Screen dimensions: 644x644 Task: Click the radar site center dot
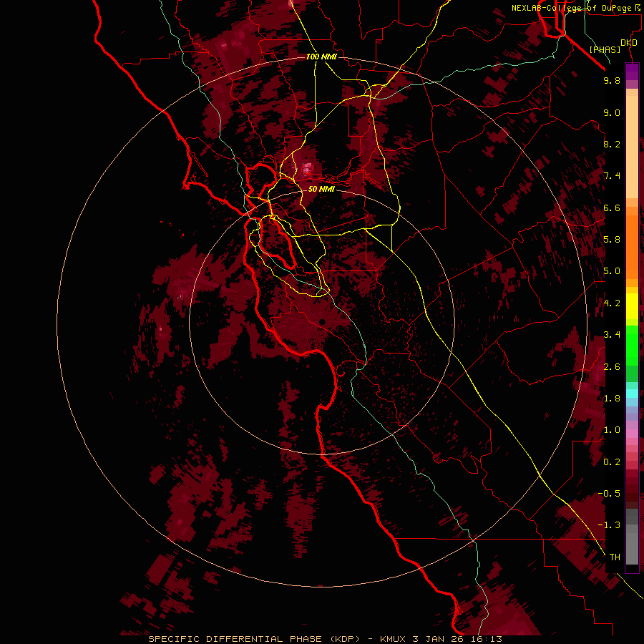click(323, 321)
